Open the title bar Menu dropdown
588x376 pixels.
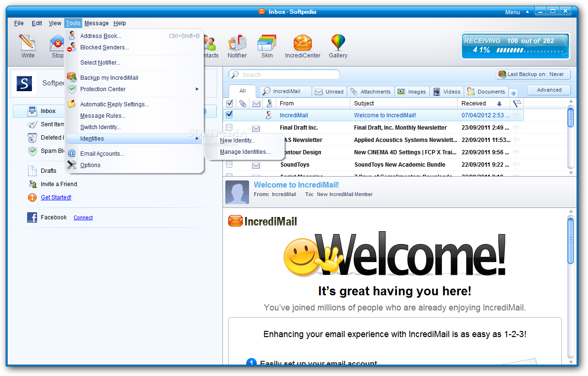point(517,12)
